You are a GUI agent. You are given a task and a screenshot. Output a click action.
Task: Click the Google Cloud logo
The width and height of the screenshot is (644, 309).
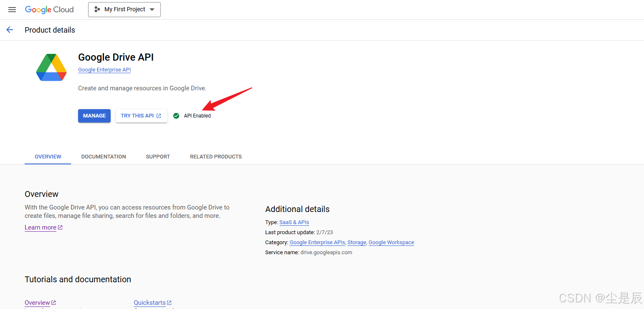tap(49, 10)
